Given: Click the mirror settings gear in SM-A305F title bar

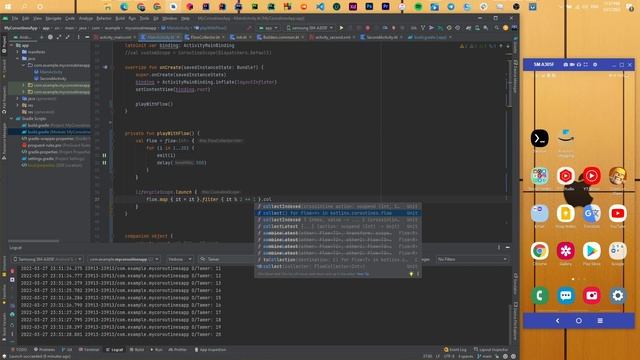Looking at the screenshot, I should point(595,64).
